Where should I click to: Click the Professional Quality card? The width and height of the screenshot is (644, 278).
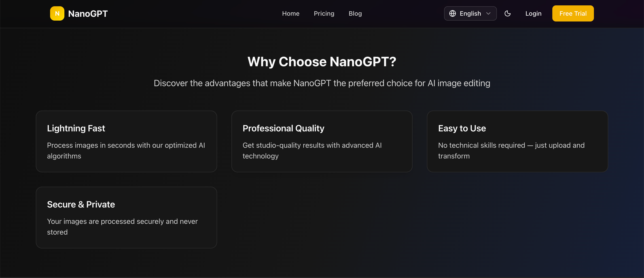(x=322, y=141)
